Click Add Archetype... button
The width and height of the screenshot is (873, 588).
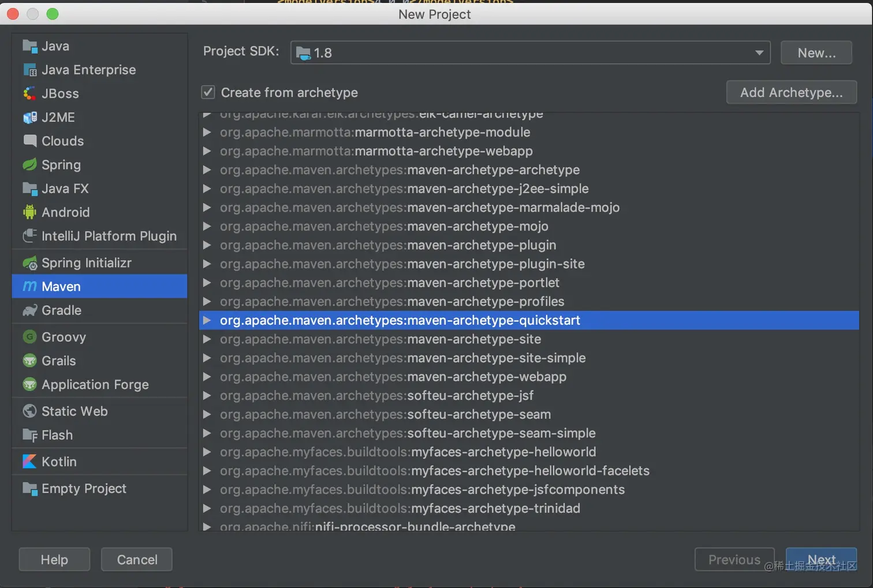pos(791,92)
